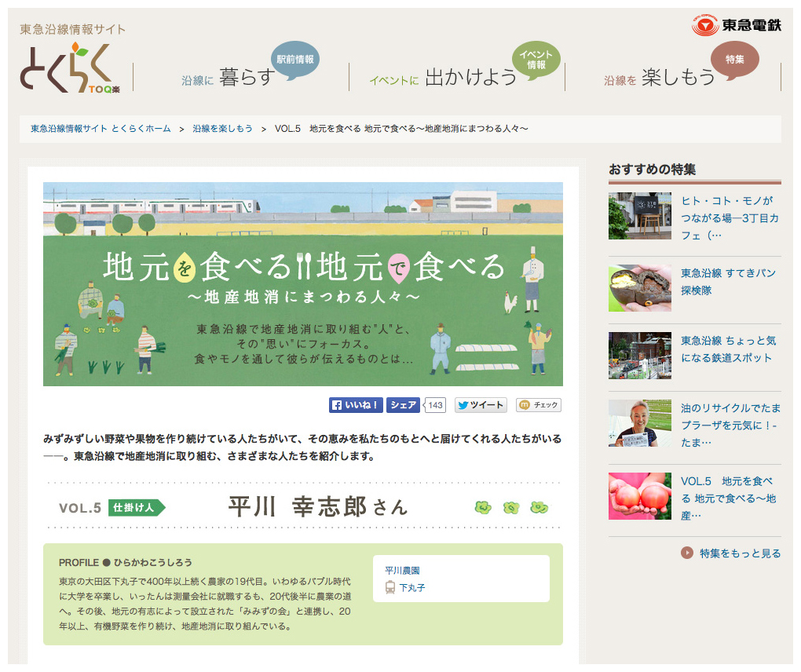This screenshot has width=801, height=672.
Task: Click the 仕掛け人 green tag
Action: pyautogui.click(x=137, y=508)
